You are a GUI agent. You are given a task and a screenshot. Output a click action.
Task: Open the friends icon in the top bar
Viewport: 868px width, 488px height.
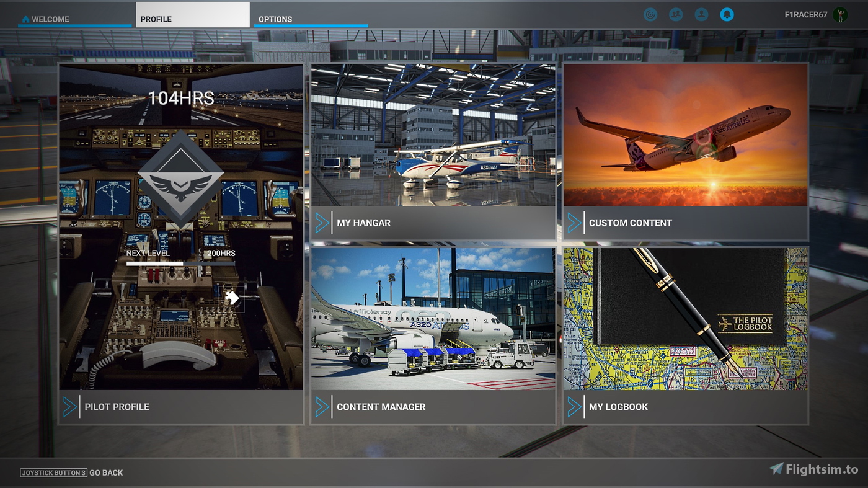[676, 14]
